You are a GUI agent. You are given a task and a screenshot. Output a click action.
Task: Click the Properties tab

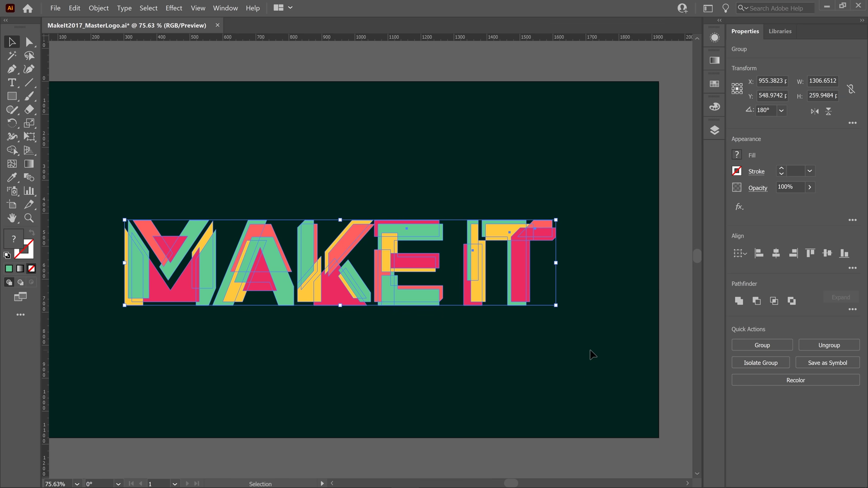click(x=745, y=30)
